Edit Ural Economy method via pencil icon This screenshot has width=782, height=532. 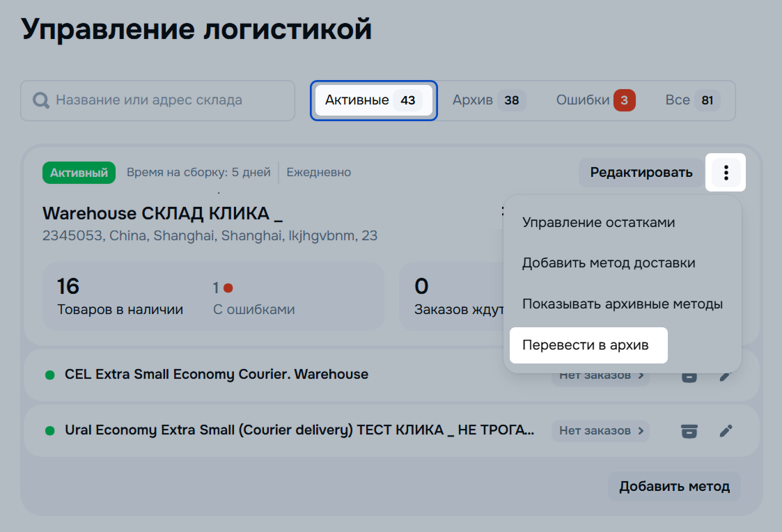tap(726, 431)
